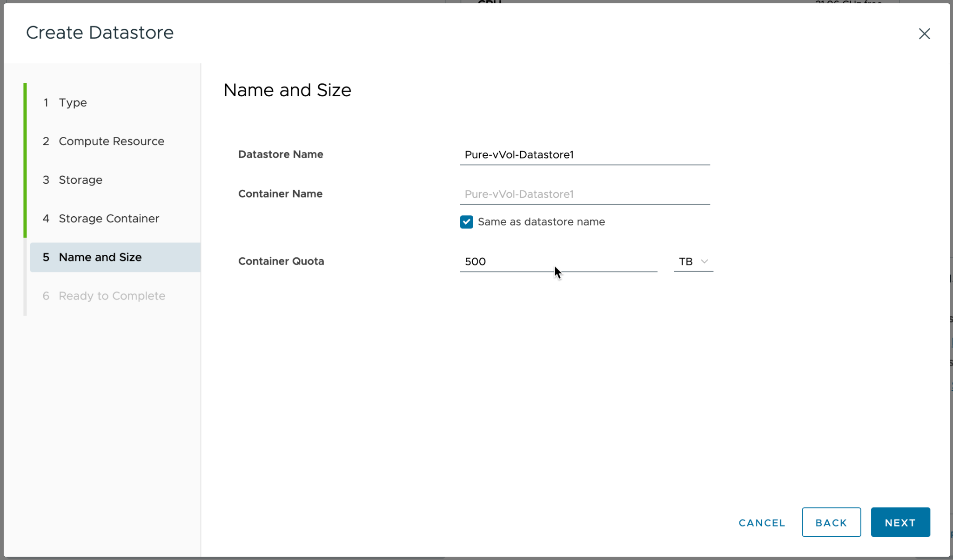Go to step 3 Storage
Image resolution: width=953 pixels, height=560 pixels.
click(x=80, y=180)
